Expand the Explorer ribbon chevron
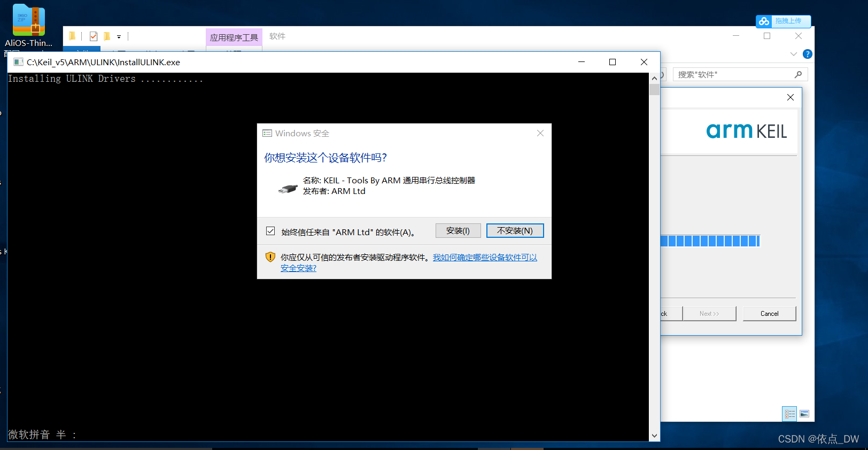Screen dimensions: 868x450 pos(794,54)
